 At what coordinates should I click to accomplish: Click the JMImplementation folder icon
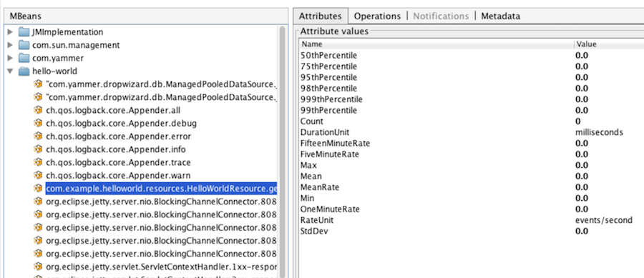24,32
